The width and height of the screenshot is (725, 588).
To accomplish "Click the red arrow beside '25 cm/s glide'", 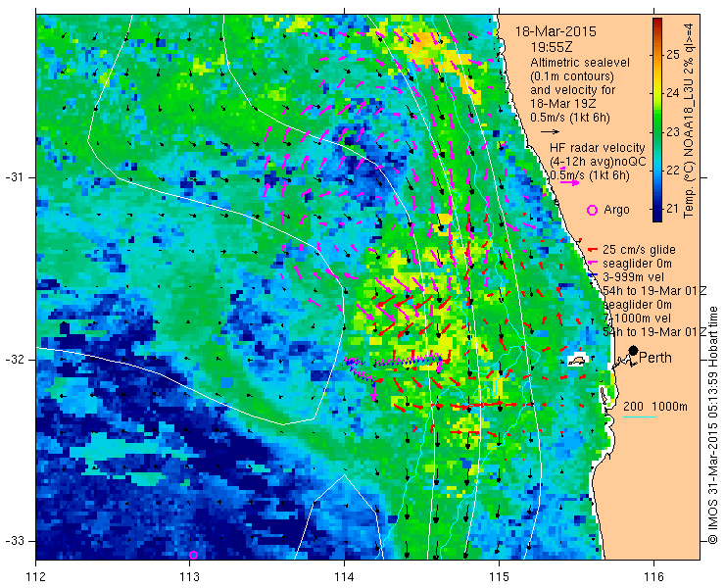I will point(593,250).
